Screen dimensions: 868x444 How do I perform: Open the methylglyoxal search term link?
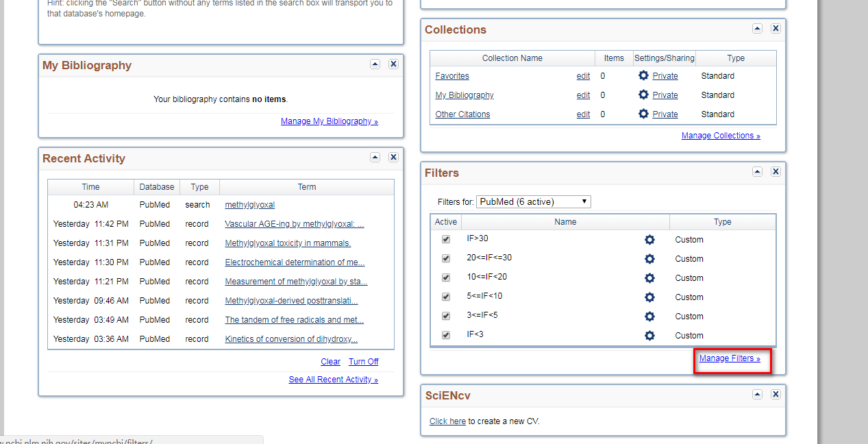(x=250, y=205)
